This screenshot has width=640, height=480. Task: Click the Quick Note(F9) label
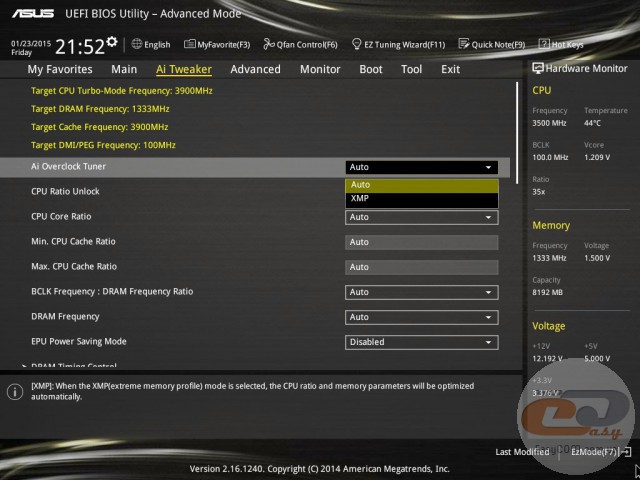(x=498, y=44)
